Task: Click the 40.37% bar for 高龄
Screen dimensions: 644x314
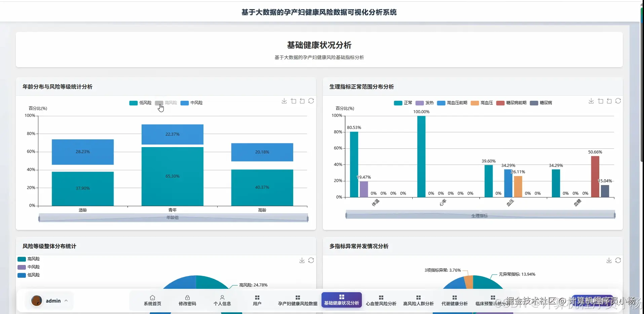Action: click(x=262, y=187)
